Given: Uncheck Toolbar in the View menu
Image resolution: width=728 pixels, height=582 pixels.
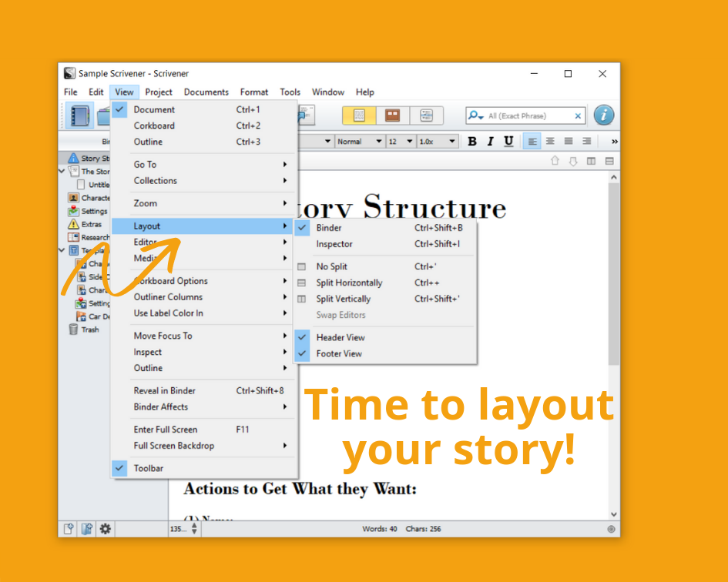Looking at the screenshot, I should click(x=204, y=468).
